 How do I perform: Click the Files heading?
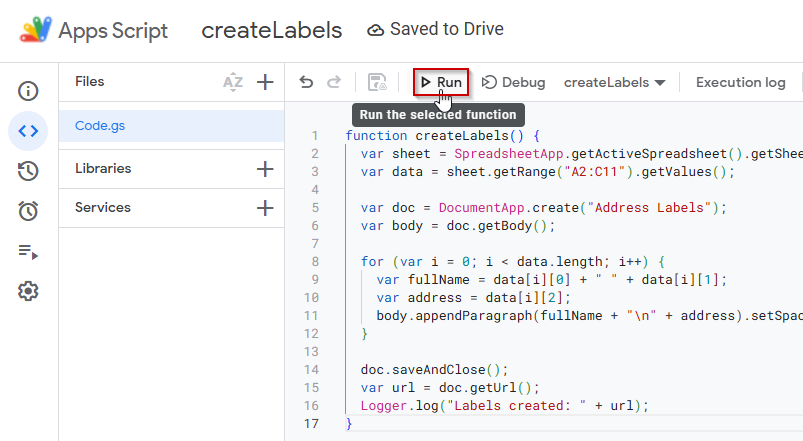(90, 81)
